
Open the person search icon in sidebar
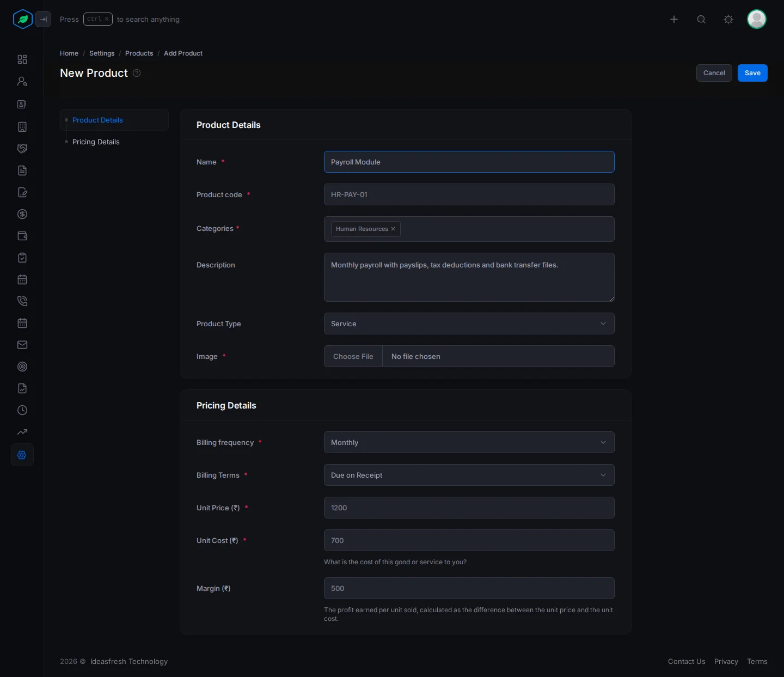coord(22,81)
